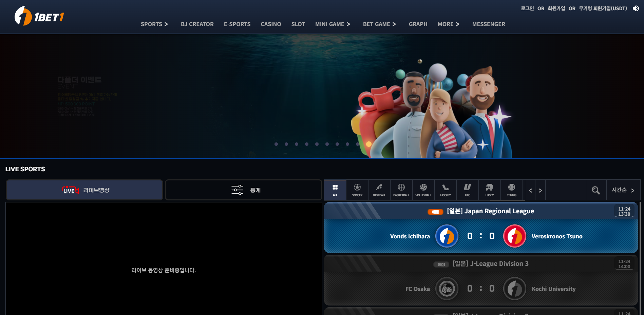Filter live matches by Soccer icon
The image size is (644, 315).
pyautogui.click(x=357, y=190)
